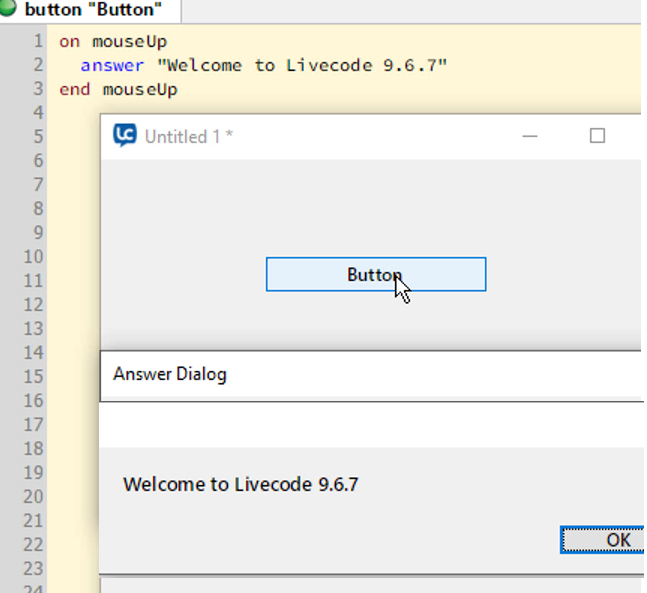This screenshot has width=647, height=593.
Task: Click the Answer Dialog title bar text
Action: (x=170, y=374)
